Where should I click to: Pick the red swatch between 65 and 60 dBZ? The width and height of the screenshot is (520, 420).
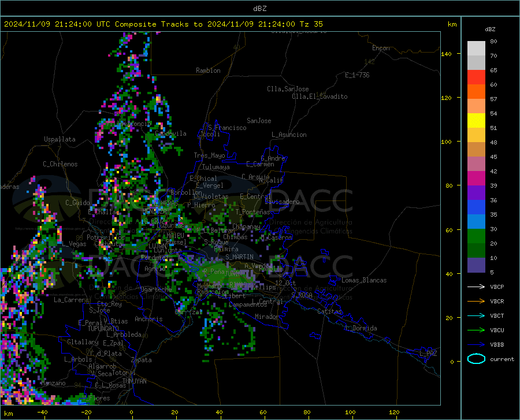tap(476, 77)
